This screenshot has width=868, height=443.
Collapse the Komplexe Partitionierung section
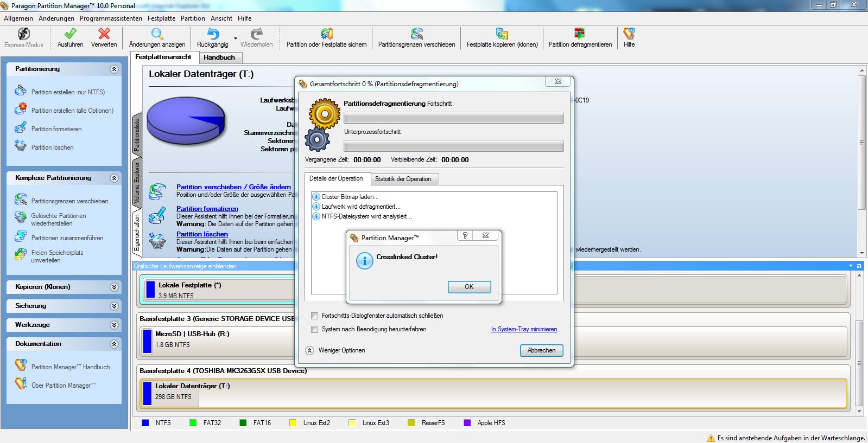[114, 178]
